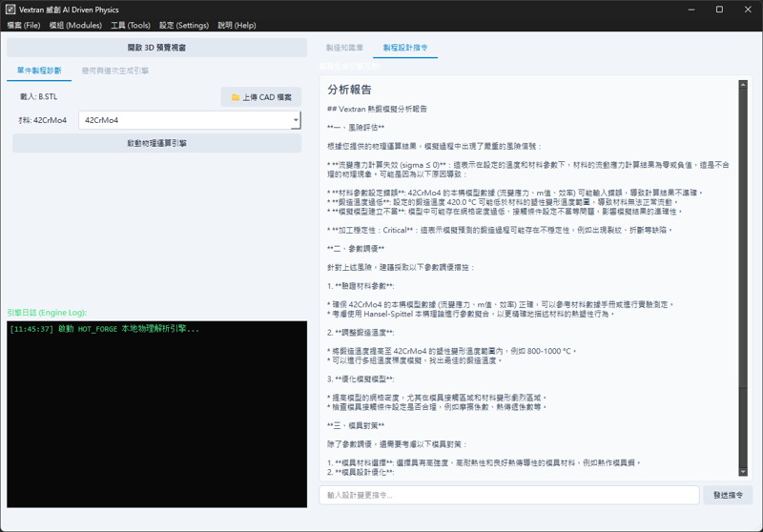
Task: Open the 模組 (Modules) menu
Action: click(x=75, y=26)
